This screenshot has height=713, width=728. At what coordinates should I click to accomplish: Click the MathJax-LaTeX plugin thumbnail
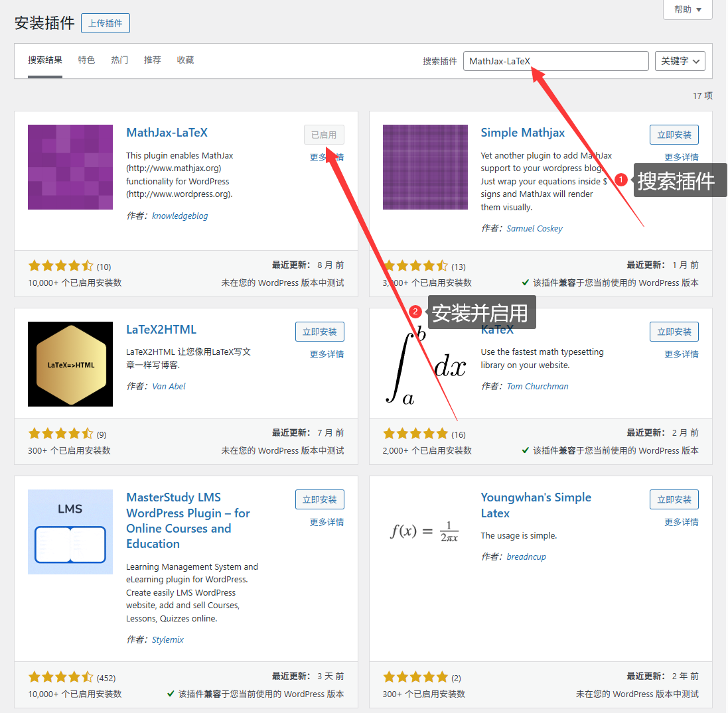(x=70, y=167)
